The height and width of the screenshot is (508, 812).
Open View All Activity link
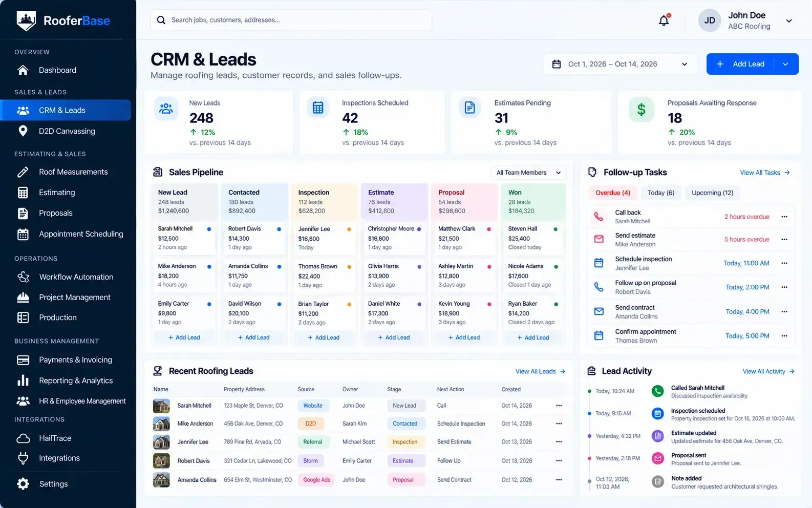click(x=768, y=371)
